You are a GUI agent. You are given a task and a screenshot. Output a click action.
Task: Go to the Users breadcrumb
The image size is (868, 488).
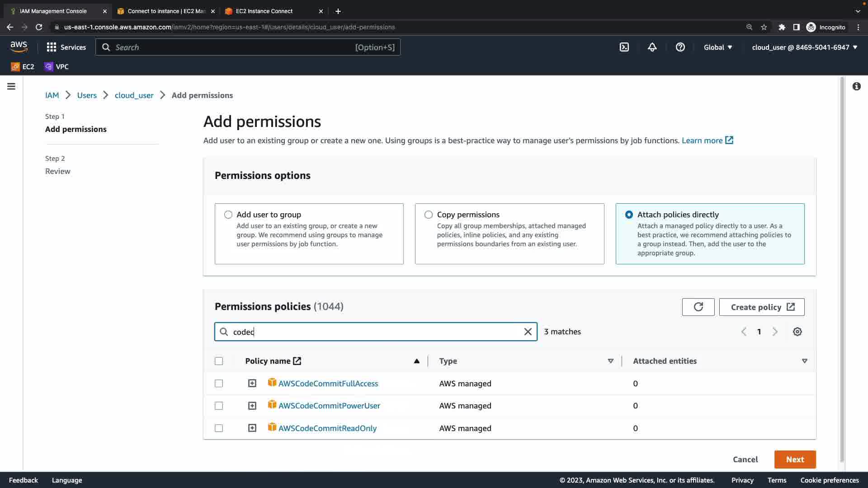pyautogui.click(x=87, y=95)
